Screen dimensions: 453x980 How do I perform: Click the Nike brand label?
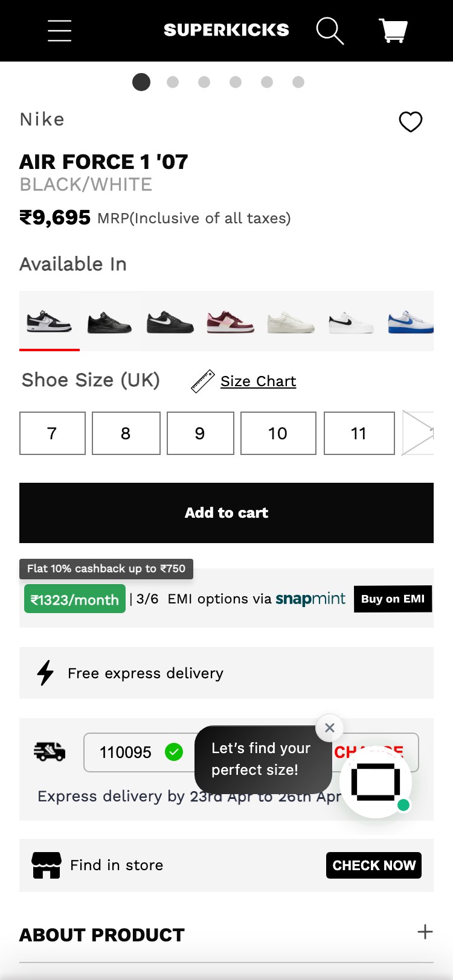click(42, 119)
